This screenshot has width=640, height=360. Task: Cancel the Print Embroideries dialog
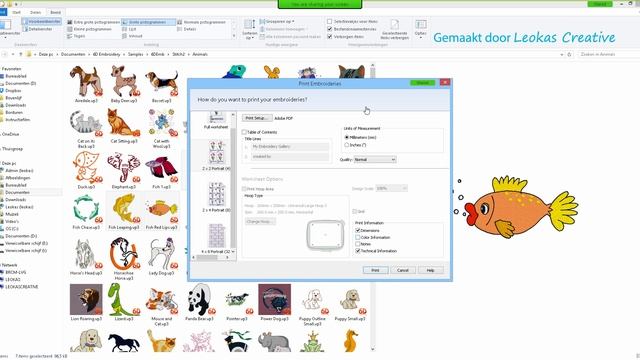point(403,270)
